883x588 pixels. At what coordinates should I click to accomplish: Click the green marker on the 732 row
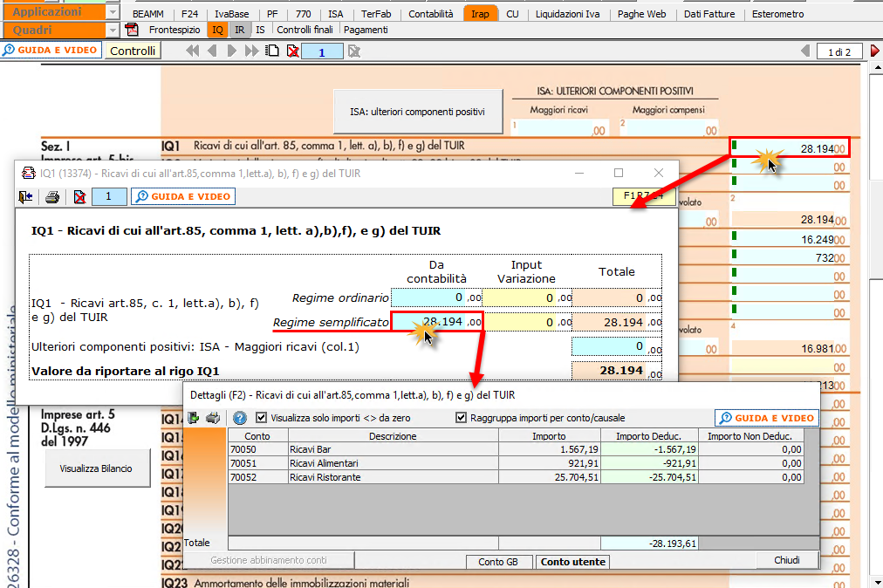(734, 254)
